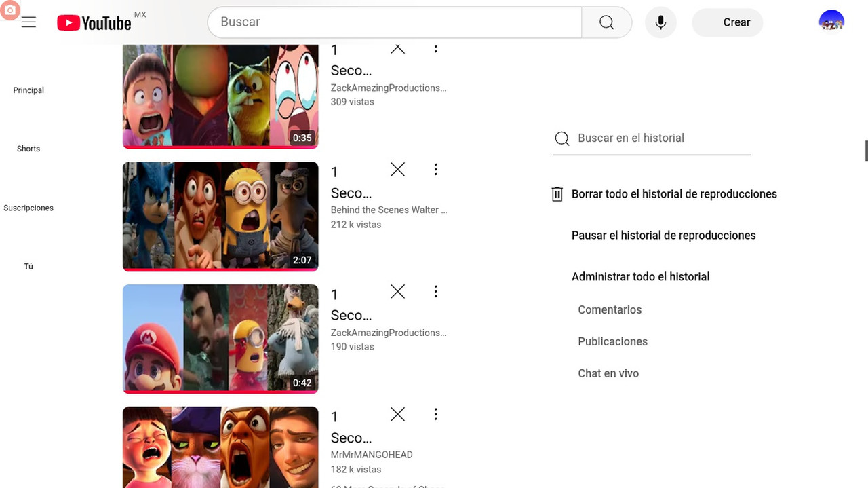Focus the Buscar search field
Image resolution: width=868 pixels, height=488 pixels.
[395, 22]
